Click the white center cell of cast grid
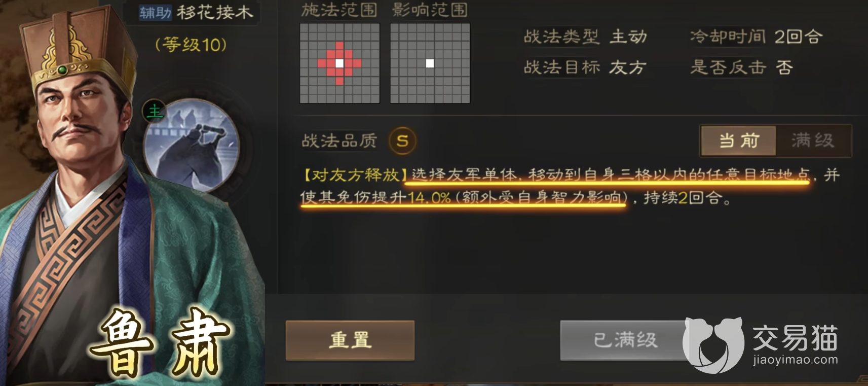 click(339, 63)
